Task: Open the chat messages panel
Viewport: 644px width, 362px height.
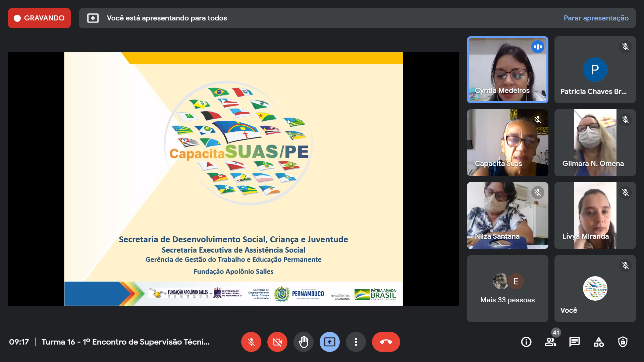Action: 574,342
